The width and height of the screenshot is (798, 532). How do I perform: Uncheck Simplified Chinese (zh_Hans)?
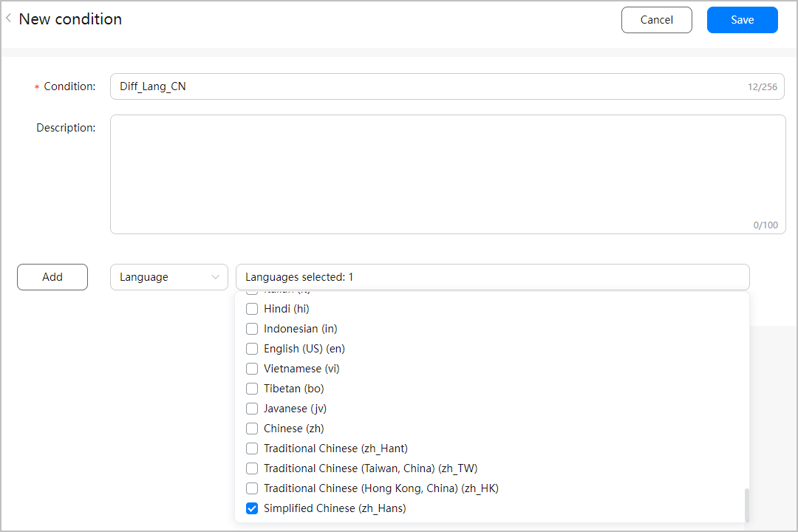252,508
